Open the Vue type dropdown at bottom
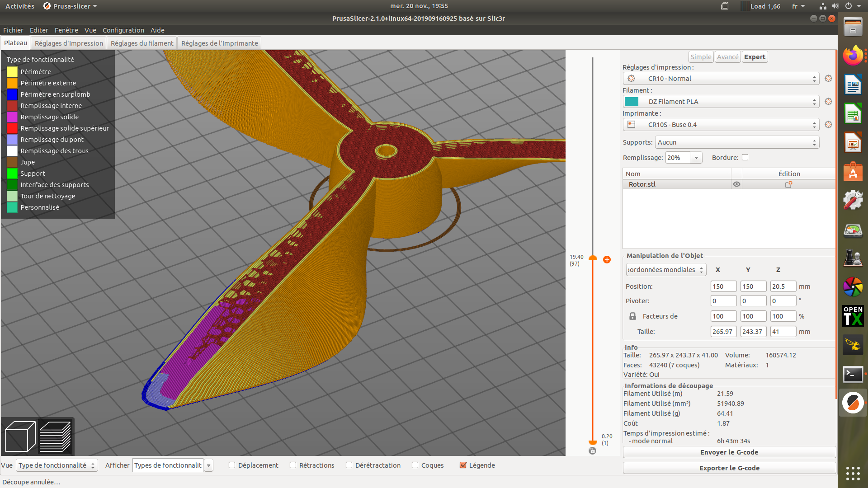The height and width of the screenshot is (488, 868). [x=57, y=465]
